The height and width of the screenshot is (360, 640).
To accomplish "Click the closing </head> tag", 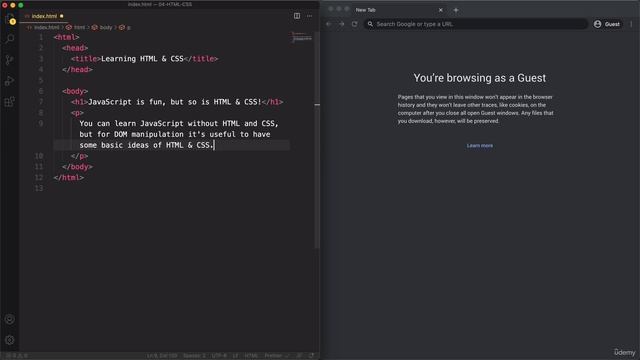I will point(77,69).
